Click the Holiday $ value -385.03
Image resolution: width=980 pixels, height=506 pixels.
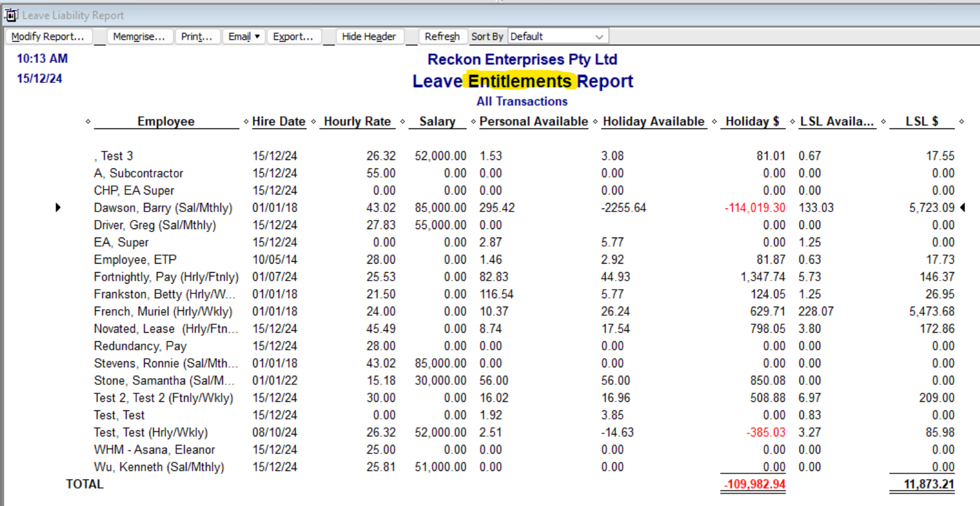click(x=766, y=433)
